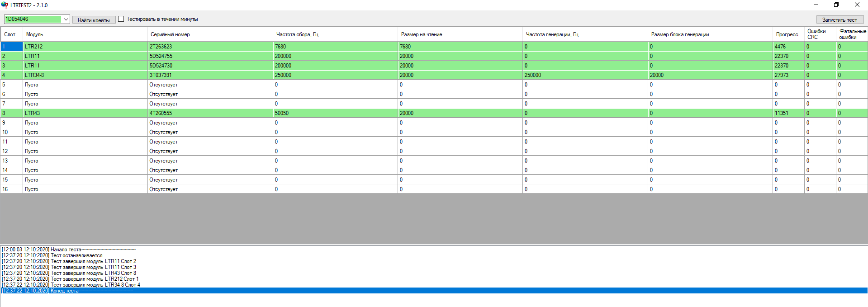The width and height of the screenshot is (868, 307).
Task: Click the 'Серийный номер' column header
Action: [x=210, y=34]
